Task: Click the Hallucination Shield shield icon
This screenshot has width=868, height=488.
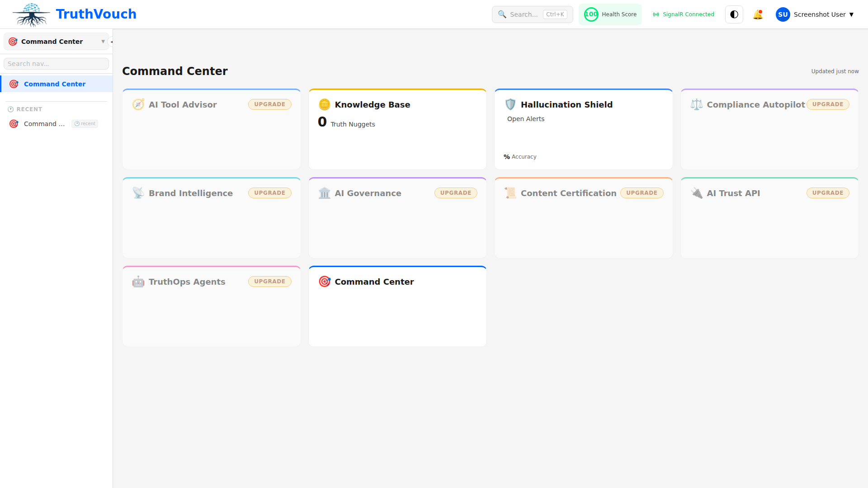Action: [x=510, y=104]
